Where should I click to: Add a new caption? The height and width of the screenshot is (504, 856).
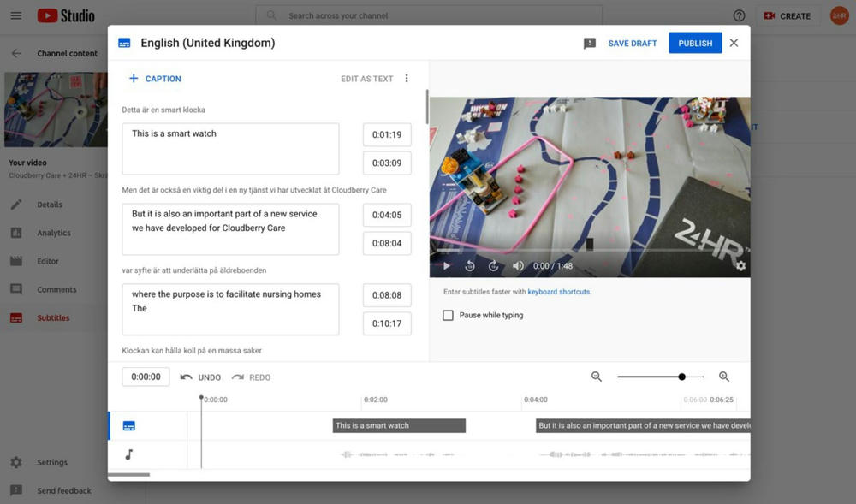155,79
